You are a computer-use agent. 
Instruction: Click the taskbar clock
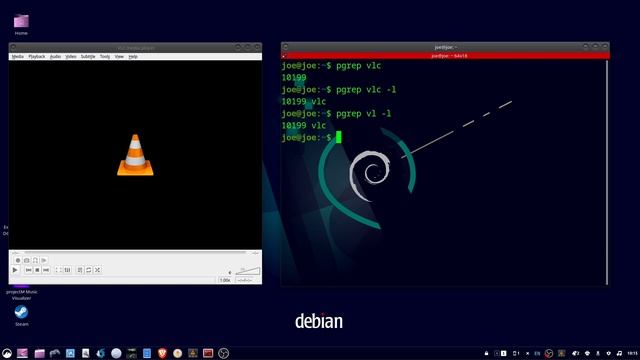coord(633,353)
